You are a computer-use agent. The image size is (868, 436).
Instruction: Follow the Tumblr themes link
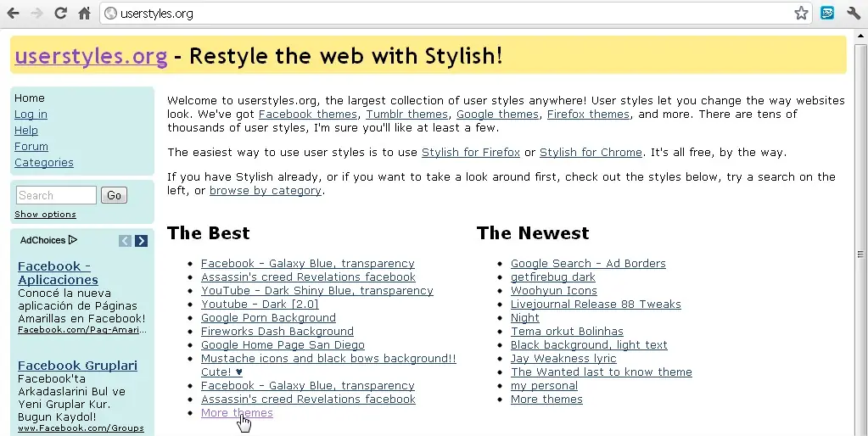point(407,114)
